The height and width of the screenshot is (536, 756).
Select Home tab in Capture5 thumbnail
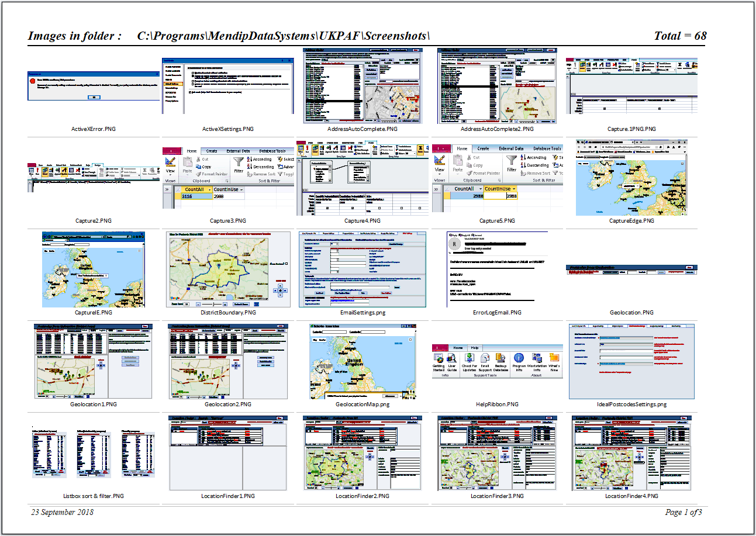click(x=463, y=148)
